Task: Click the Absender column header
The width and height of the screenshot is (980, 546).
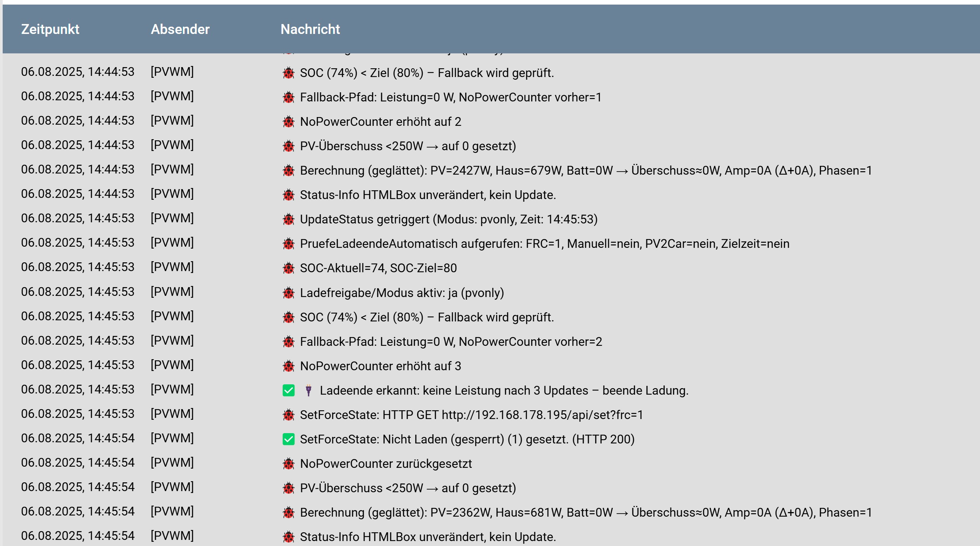Action: click(x=180, y=29)
